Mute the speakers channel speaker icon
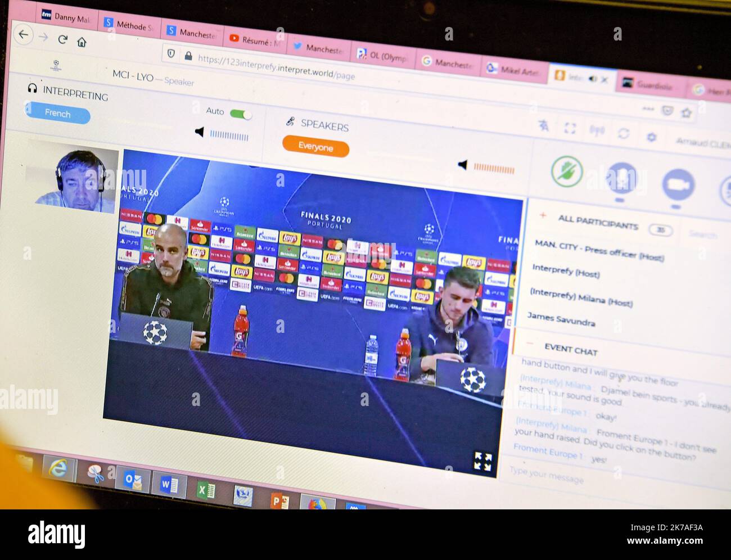The width and height of the screenshot is (731, 560). [x=462, y=165]
